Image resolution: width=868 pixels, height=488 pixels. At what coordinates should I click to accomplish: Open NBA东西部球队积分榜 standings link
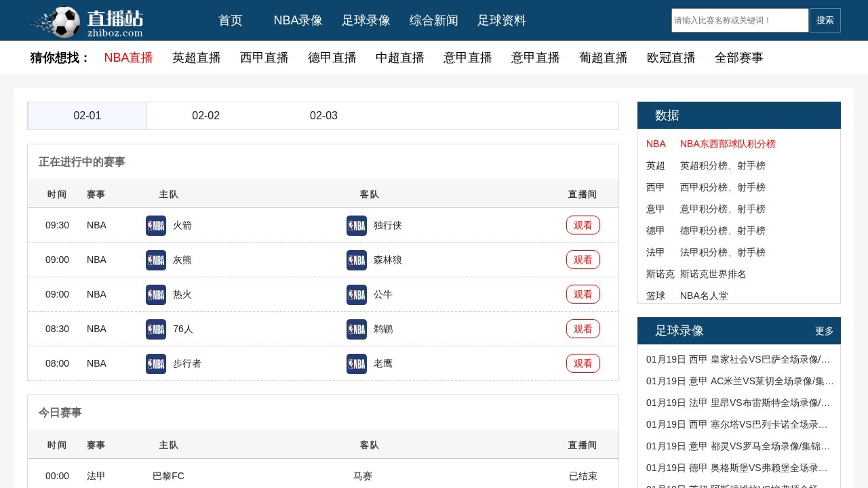(x=728, y=144)
